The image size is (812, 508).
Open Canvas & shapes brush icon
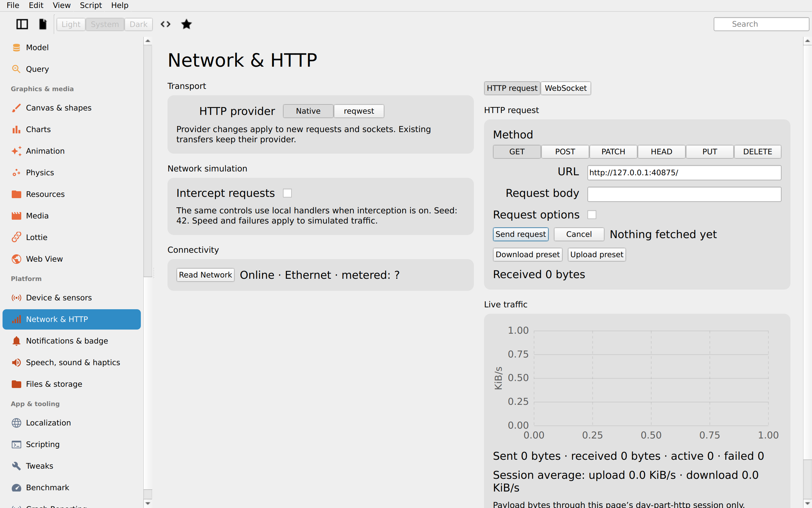point(16,108)
